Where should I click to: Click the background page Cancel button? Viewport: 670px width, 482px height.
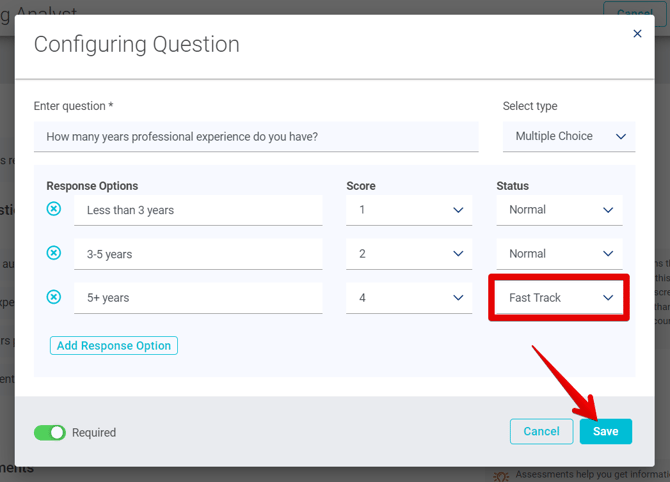[634, 10]
